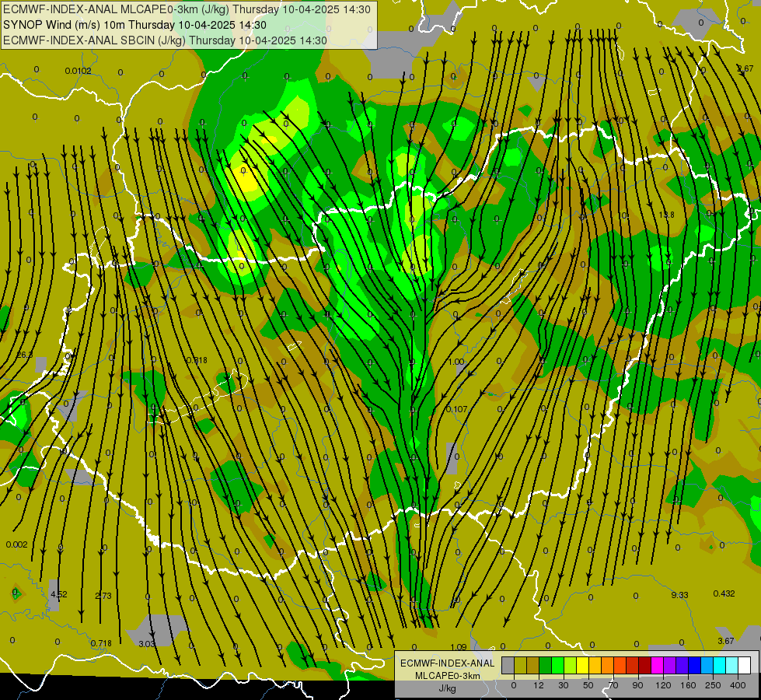
Task: Click the legend tick label 400
Action: click(x=738, y=685)
